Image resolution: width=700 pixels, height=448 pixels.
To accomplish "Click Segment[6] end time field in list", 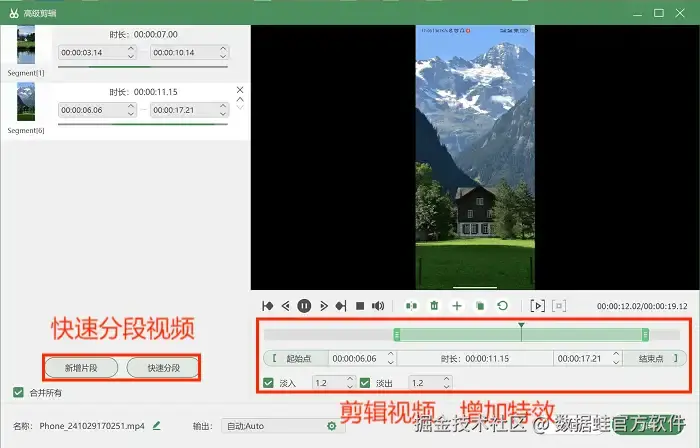I will coord(190,110).
